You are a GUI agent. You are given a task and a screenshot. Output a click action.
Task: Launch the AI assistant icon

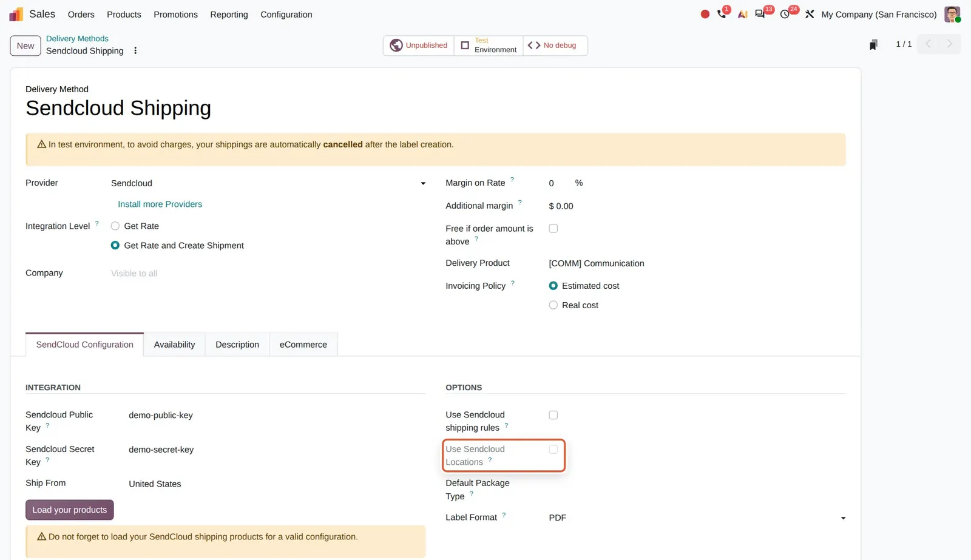pos(742,14)
